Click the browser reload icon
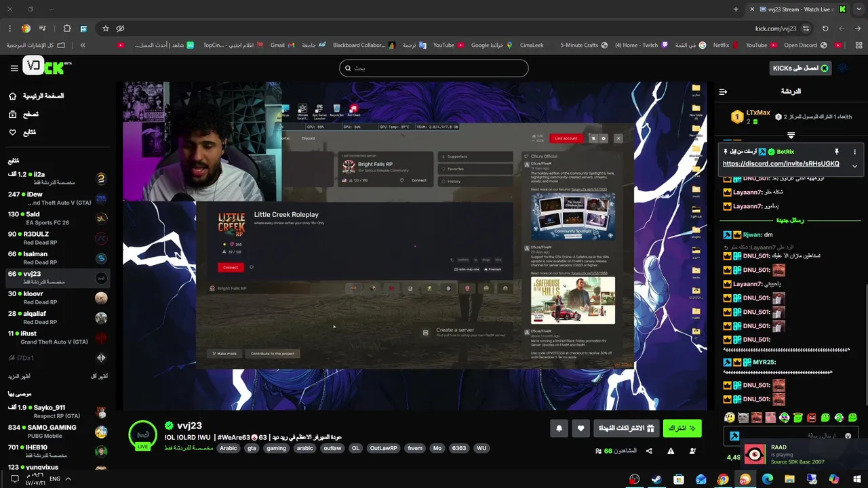The height and width of the screenshot is (488, 868). [x=825, y=28]
